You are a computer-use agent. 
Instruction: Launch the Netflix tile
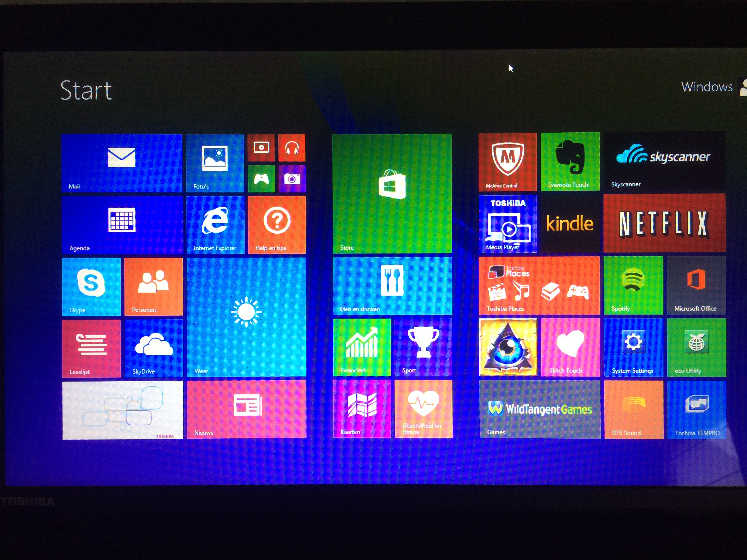(x=665, y=223)
